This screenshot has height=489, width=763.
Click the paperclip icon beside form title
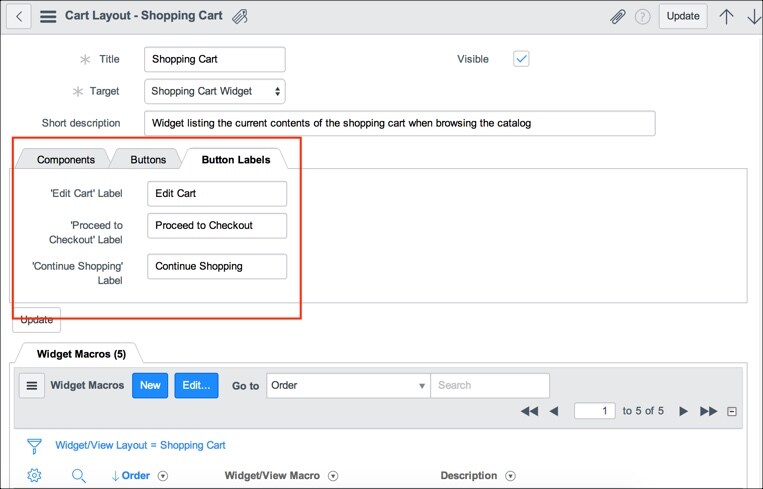click(x=239, y=17)
